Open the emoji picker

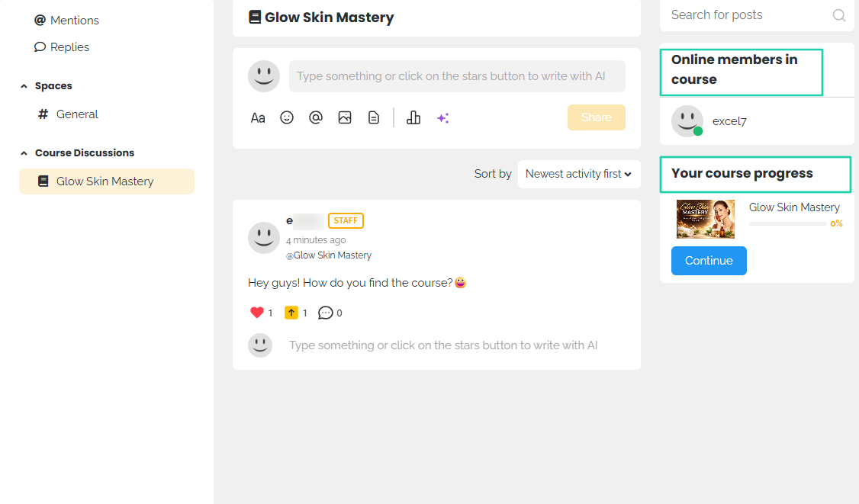287,117
